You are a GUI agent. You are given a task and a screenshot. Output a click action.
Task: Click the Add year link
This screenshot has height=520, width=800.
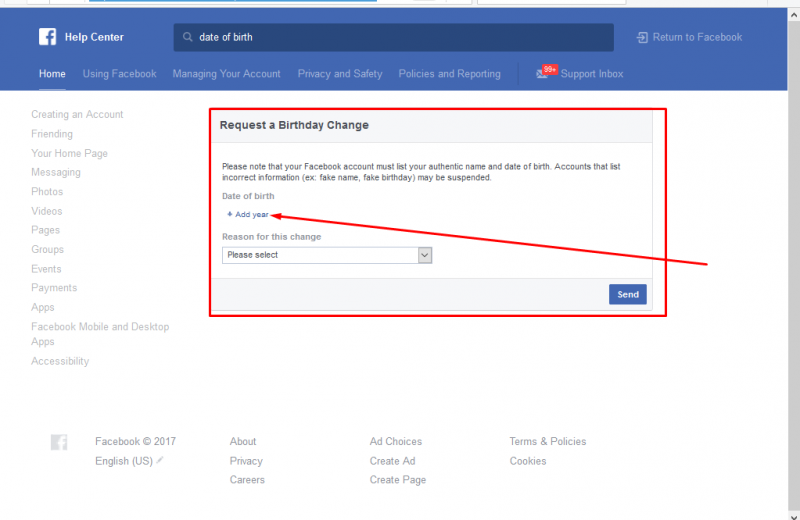tap(252, 215)
